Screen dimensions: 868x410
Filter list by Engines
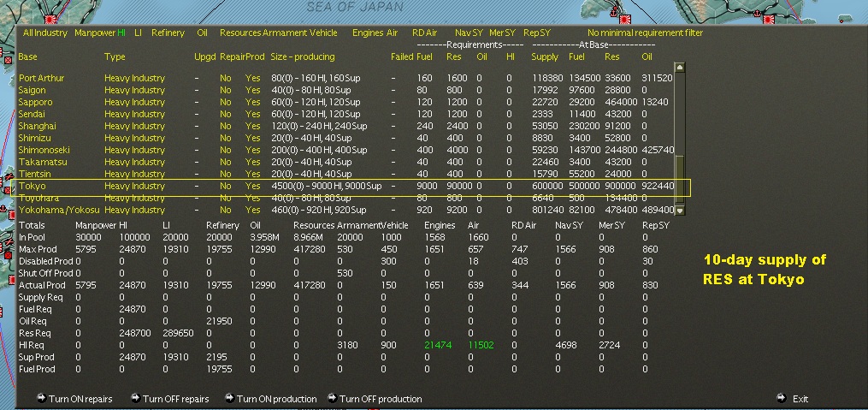(368, 33)
